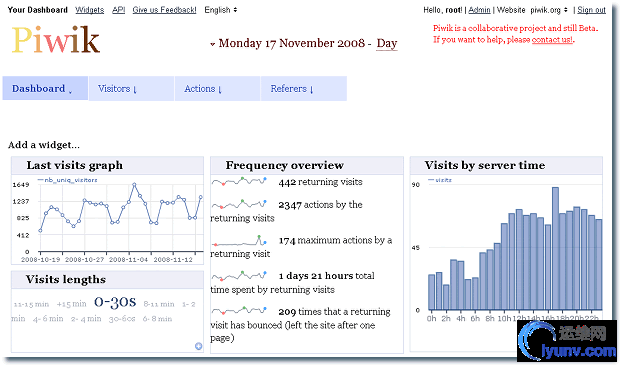The height and width of the screenshot is (367, 622).
Task: Click the 8-11 min tag
Action: pyautogui.click(x=159, y=304)
